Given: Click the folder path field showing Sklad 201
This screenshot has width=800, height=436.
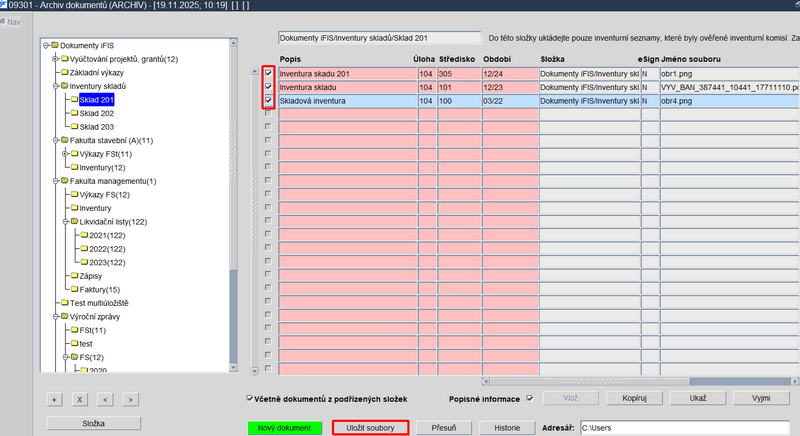Looking at the screenshot, I should point(379,38).
